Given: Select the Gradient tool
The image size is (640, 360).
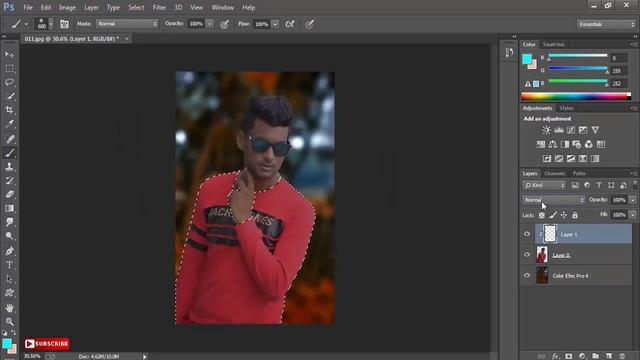Looking at the screenshot, I should [9, 208].
